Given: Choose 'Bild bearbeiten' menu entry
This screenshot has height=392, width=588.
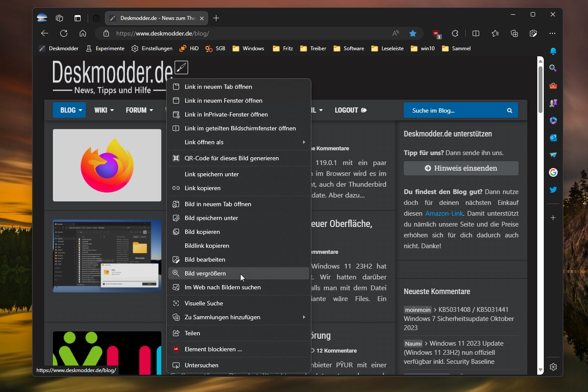Looking at the screenshot, I should pos(239,259).
